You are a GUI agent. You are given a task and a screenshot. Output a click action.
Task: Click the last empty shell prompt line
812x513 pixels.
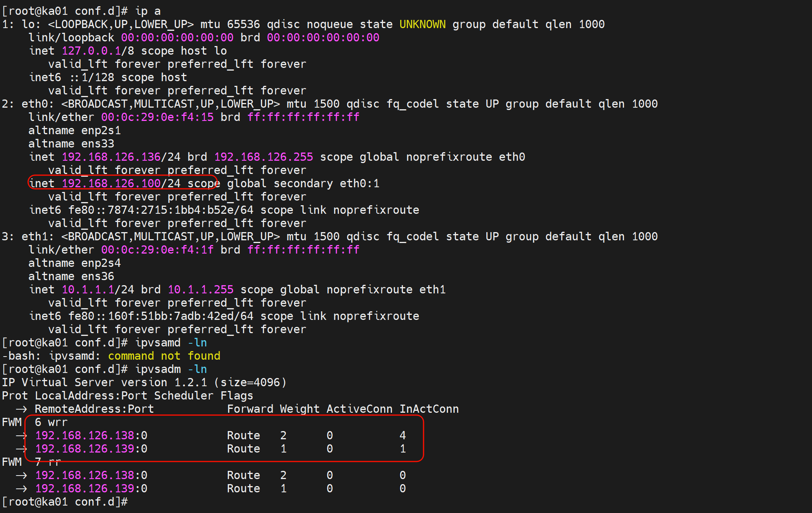point(65,502)
